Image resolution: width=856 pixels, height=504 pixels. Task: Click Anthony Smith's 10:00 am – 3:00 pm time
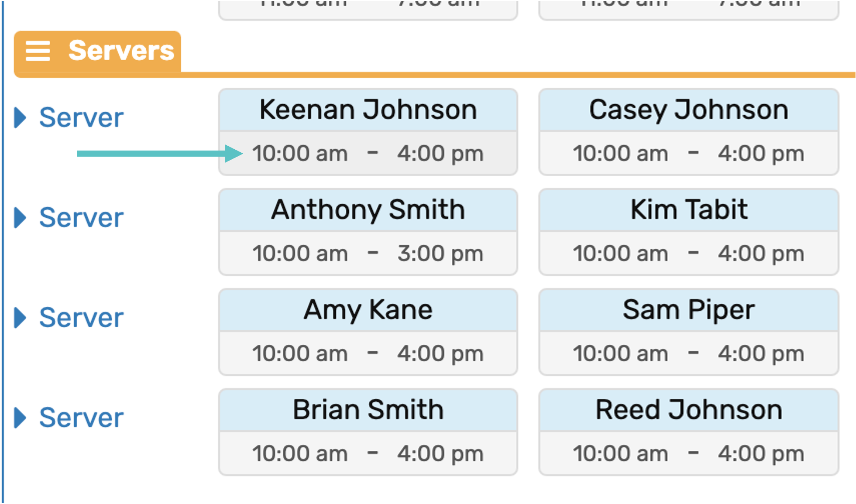pos(368,254)
